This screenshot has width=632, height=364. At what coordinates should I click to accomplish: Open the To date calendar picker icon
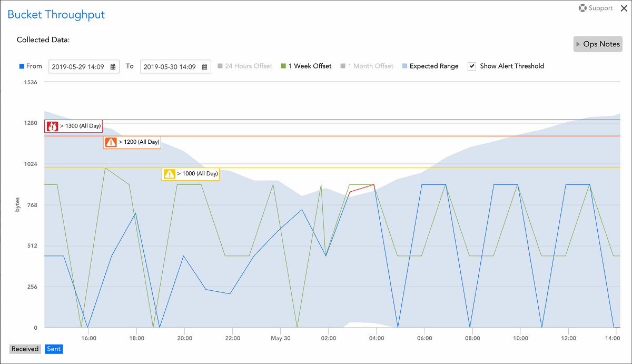point(205,66)
